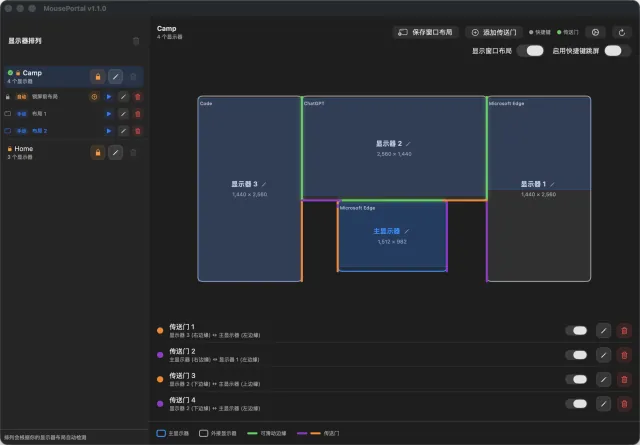Toggle the 显示窗口布局 switch

531,51
